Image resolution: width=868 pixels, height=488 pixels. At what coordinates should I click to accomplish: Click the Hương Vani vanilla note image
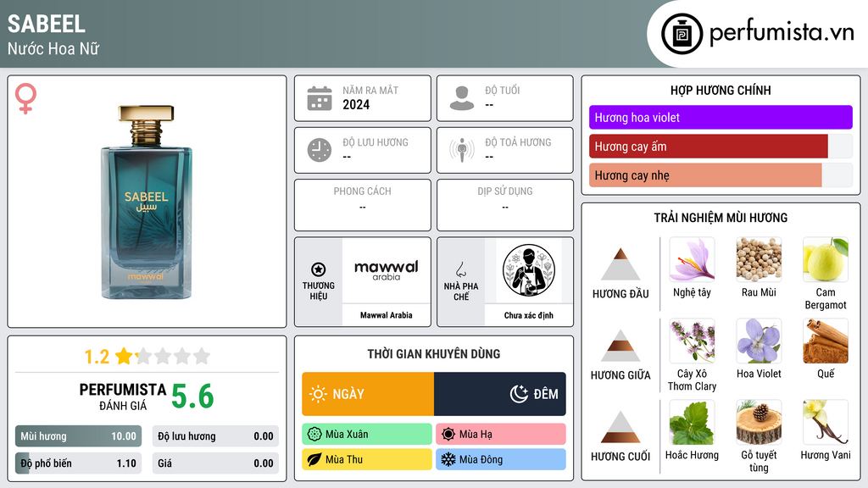click(826, 422)
